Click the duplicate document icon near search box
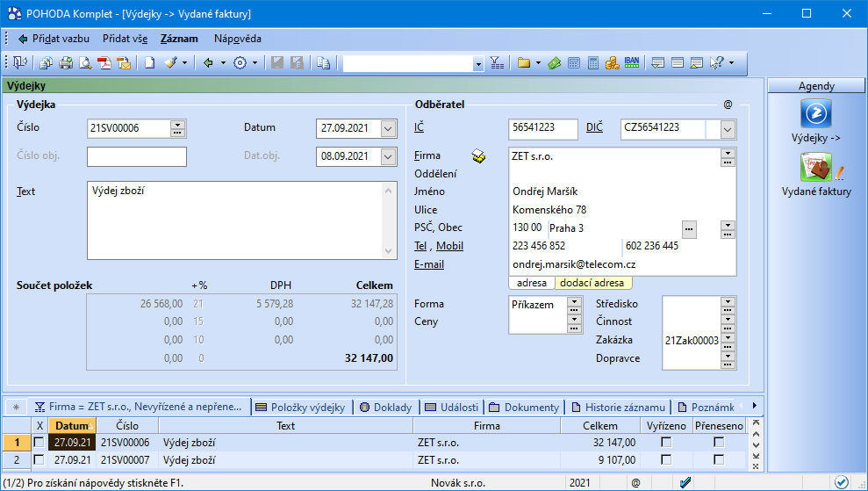Screen dimensions: 868x491 click(324, 63)
